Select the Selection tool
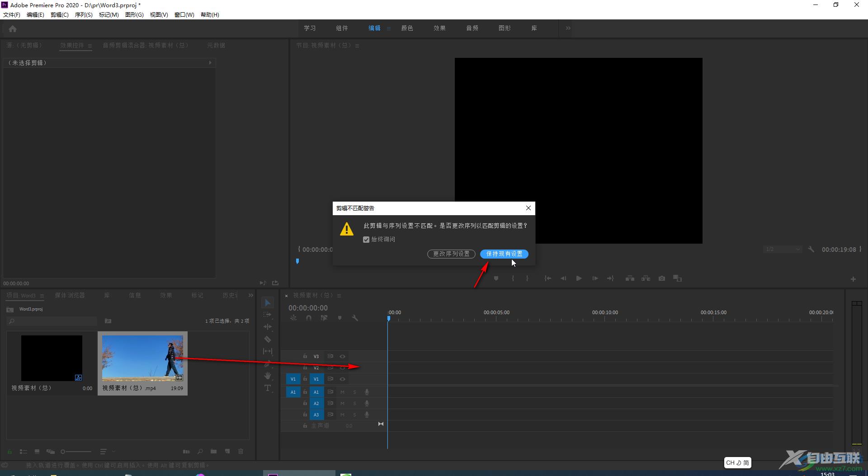The width and height of the screenshot is (868, 476). coord(268,302)
